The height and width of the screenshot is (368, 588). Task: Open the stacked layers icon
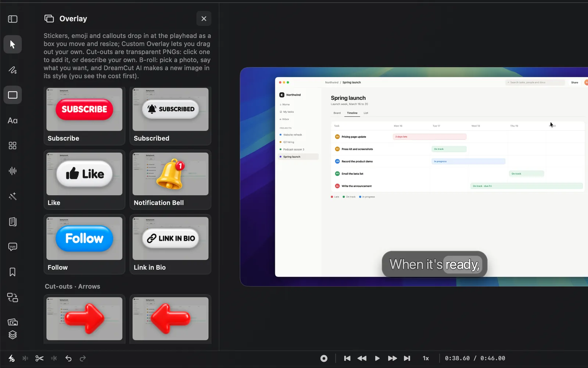(x=12, y=335)
